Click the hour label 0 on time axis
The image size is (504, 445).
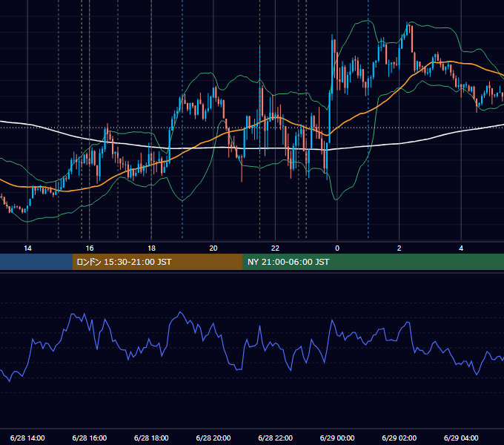(x=337, y=248)
